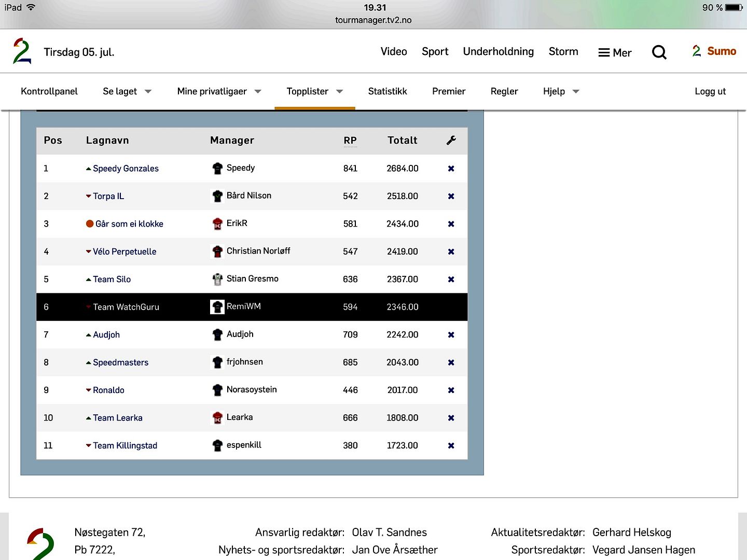The width and height of the screenshot is (747, 560).
Task: Open team Speedmasters
Action: (120, 362)
